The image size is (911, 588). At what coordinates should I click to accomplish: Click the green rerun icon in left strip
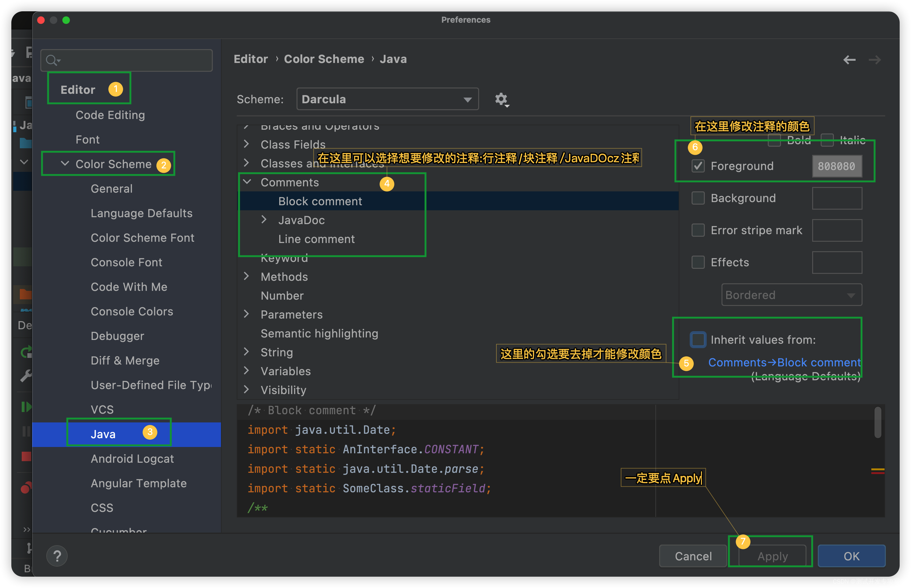coord(26,352)
